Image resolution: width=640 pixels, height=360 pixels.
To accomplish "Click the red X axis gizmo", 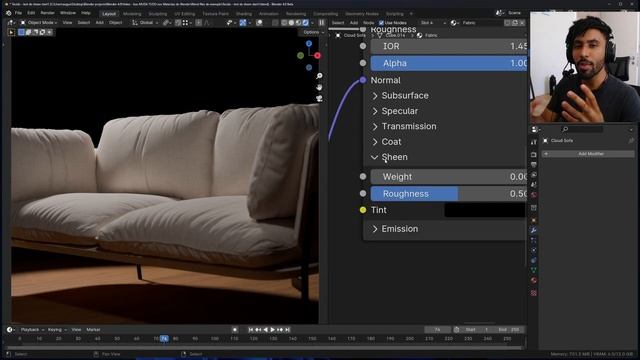I will [x=317, y=56].
